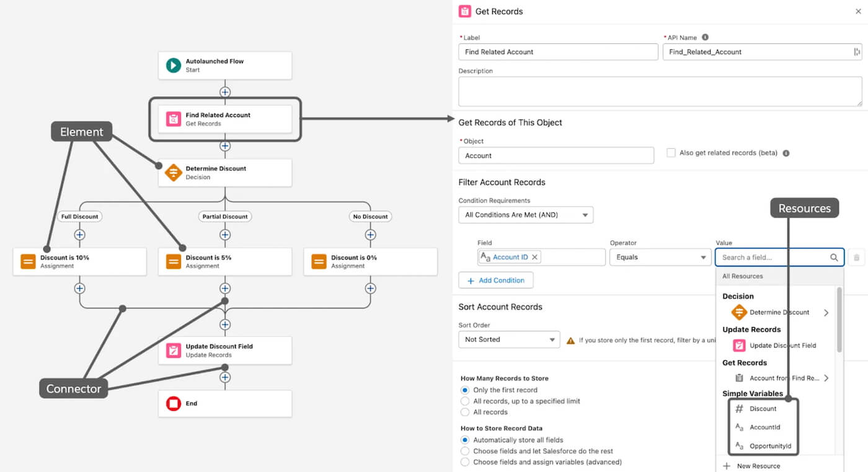Image resolution: width=868 pixels, height=472 pixels.
Task: Add element below the Autolaunched Flow start
Action: (x=225, y=92)
